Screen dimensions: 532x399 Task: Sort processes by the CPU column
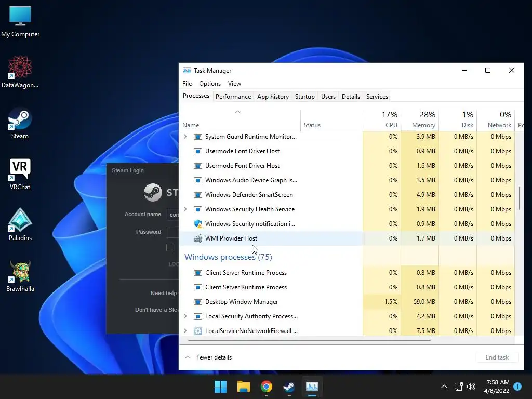click(x=382, y=120)
